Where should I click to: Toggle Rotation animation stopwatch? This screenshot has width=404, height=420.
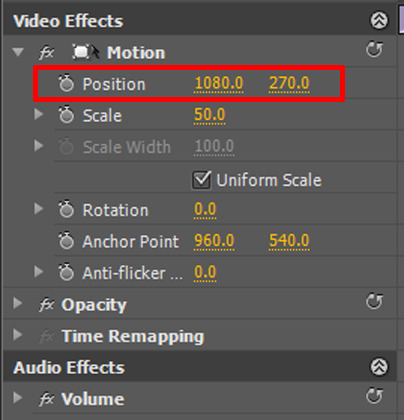click(x=66, y=209)
